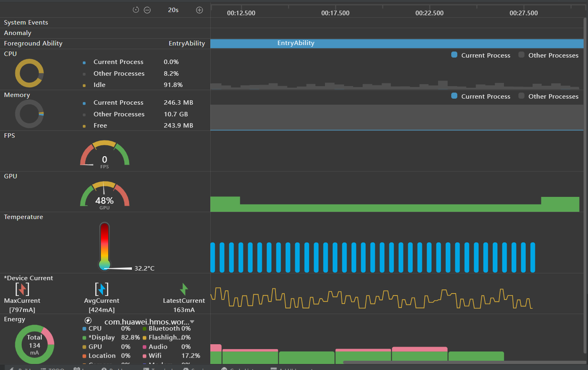This screenshot has height=370, width=588.
Task: Click the vertical scrollbar on the right edge
Action: coord(585,185)
